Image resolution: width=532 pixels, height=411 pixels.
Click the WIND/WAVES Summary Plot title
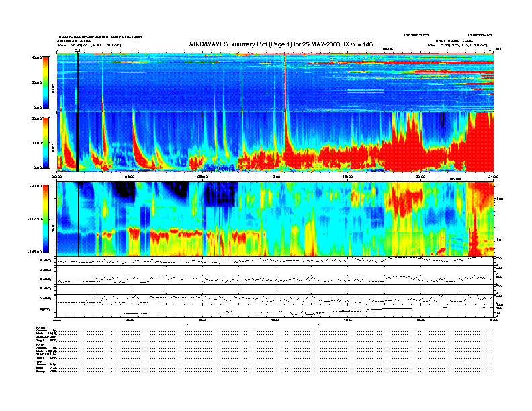(x=280, y=44)
